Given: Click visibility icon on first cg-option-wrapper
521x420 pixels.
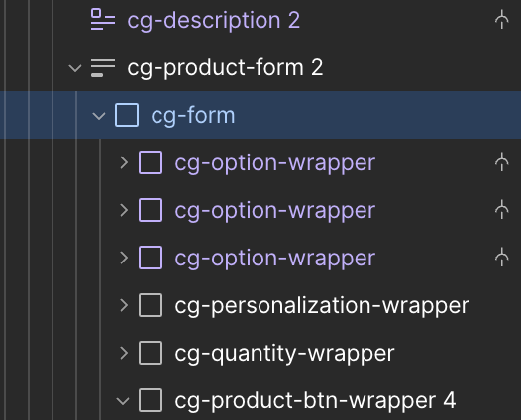Looking at the screenshot, I should (502, 162).
